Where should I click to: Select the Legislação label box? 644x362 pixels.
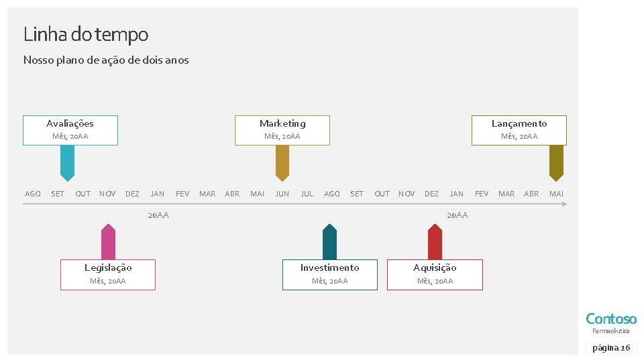click(x=108, y=274)
